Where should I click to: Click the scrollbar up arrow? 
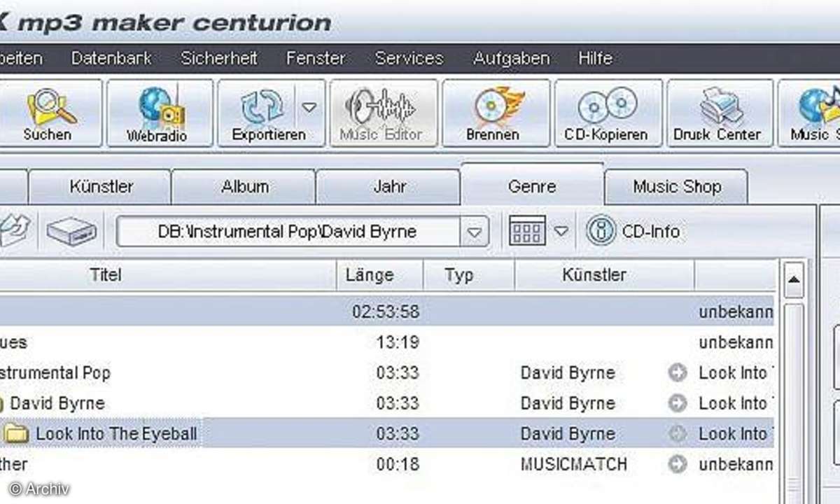click(x=794, y=281)
